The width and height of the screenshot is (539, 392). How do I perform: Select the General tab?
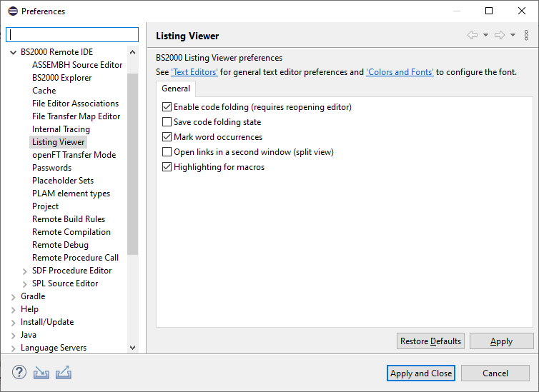(x=176, y=89)
